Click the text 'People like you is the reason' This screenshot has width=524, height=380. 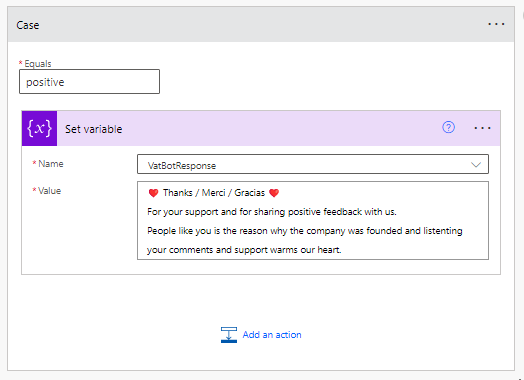[207, 231]
